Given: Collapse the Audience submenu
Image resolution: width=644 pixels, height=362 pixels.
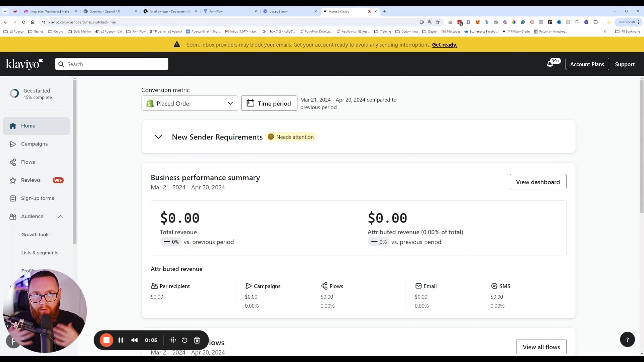Looking at the screenshot, I should [x=61, y=216].
